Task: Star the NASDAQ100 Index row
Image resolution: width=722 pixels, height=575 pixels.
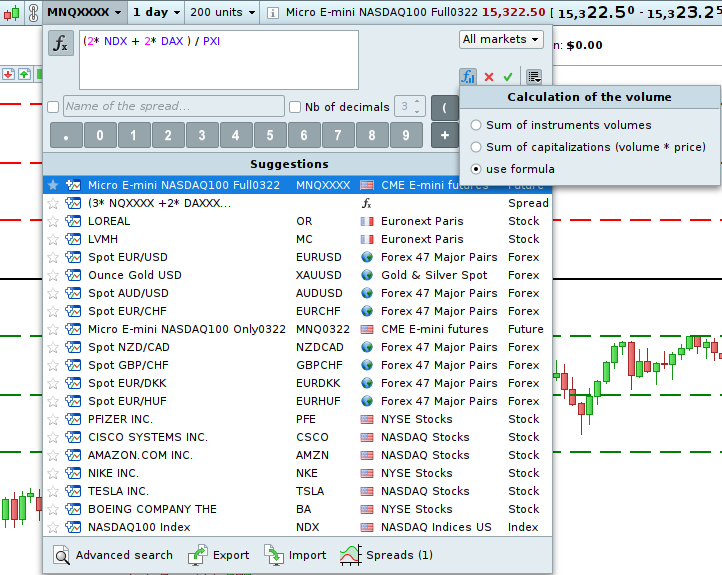Action: tap(53, 527)
